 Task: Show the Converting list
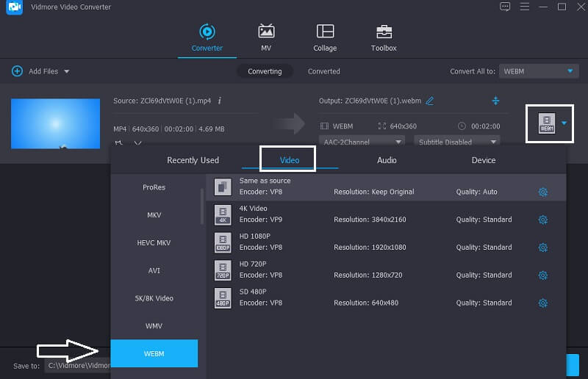click(265, 71)
